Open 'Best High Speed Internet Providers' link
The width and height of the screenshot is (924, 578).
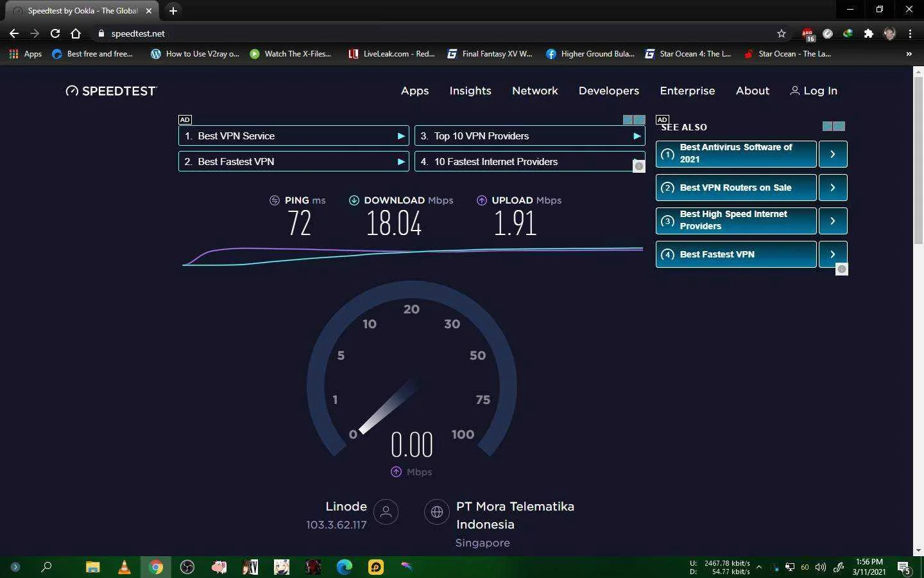point(736,221)
